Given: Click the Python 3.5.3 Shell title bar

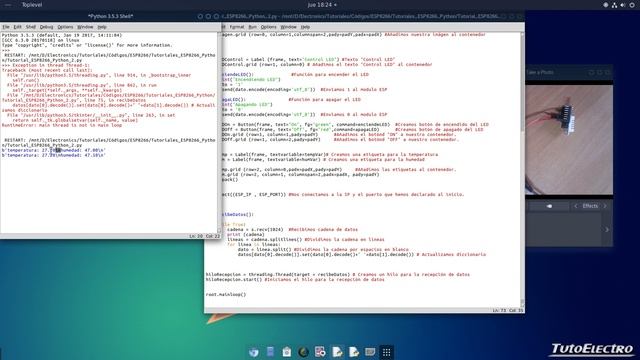Looking at the screenshot, I should click(x=111, y=16).
